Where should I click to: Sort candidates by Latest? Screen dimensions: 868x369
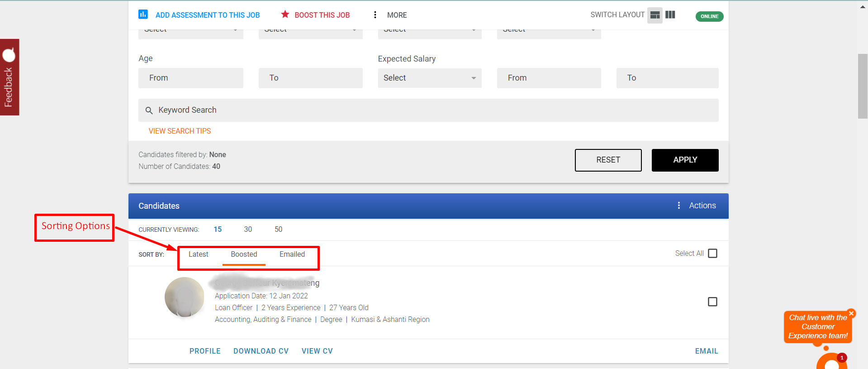pos(198,254)
